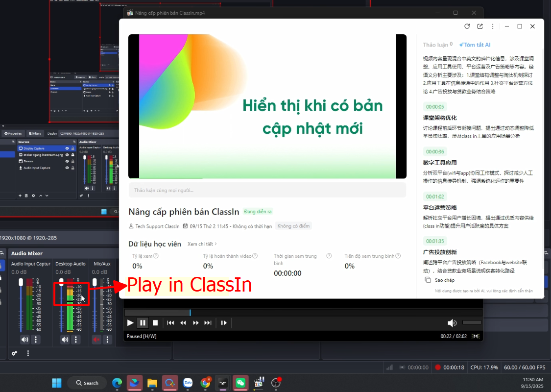Click the icon beside the 00:22 / 02:02 timer
551x392 pixels.
pyautogui.click(x=476, y=336)
